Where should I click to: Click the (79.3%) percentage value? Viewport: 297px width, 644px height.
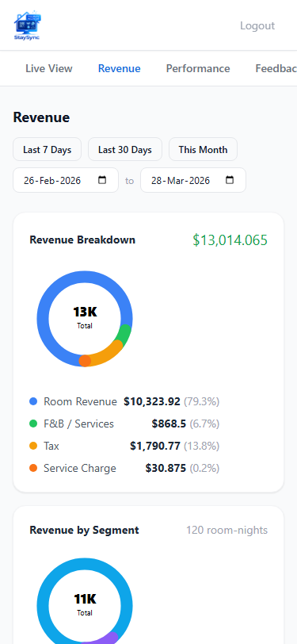pyautogui.click(x=201, y=401)
